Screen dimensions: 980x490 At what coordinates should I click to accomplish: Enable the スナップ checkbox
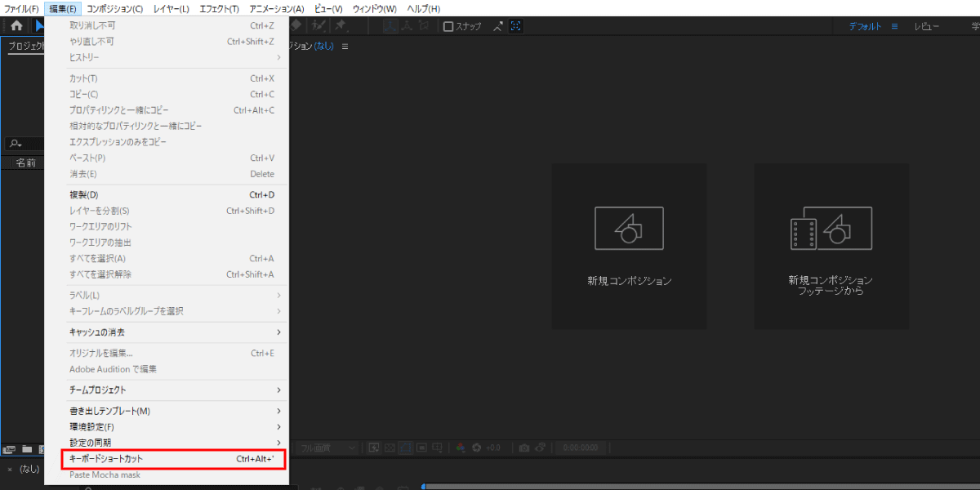coord(448,26)
